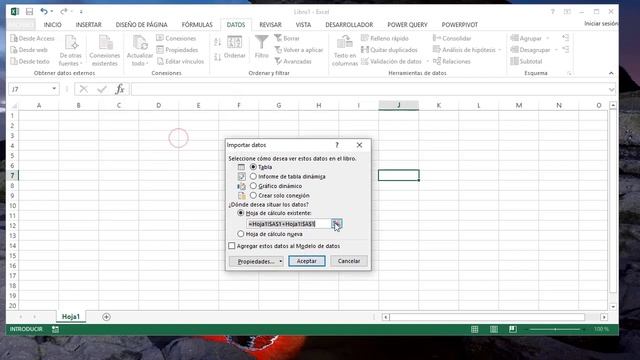Viewport: 640px width, 360px height.
Task: Click the Cancelar button
Action: click(349, 261)
